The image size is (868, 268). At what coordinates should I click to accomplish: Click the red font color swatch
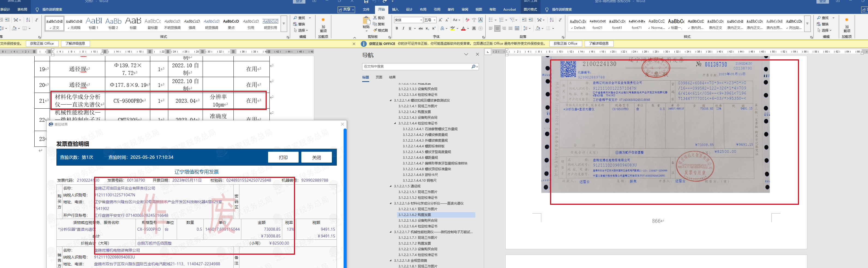click(463, 29)
